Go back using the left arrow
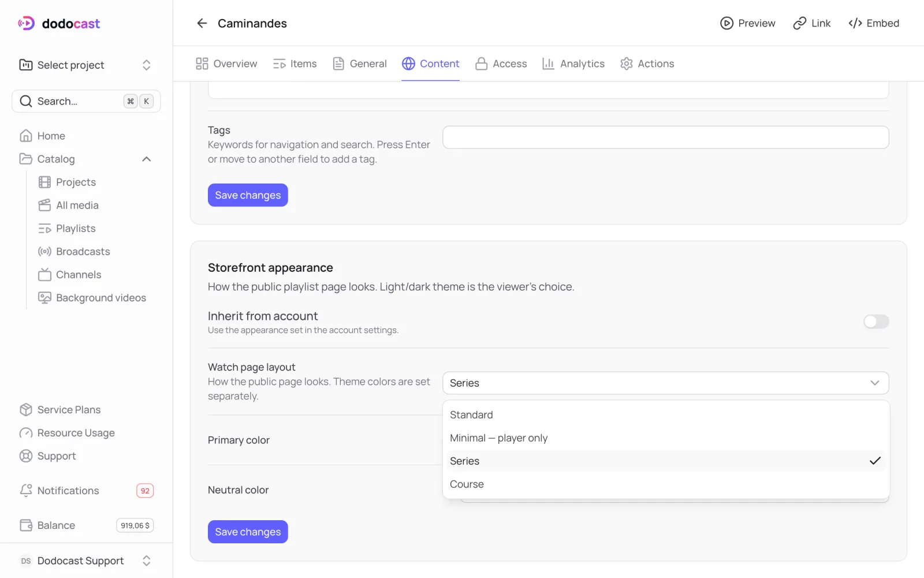The width and height of the screenshot is (924, 578). pyautogui.click(x=202, y=23)
